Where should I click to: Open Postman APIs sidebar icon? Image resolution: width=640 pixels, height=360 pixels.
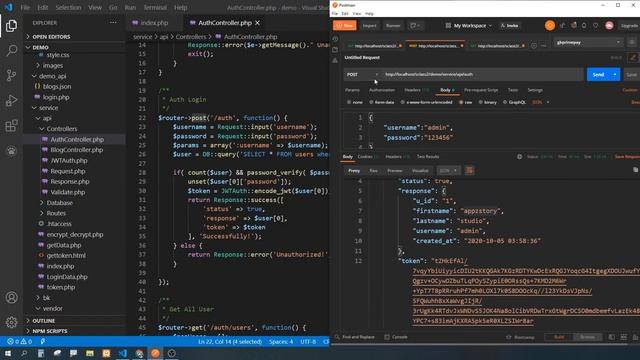pos(335,60)
